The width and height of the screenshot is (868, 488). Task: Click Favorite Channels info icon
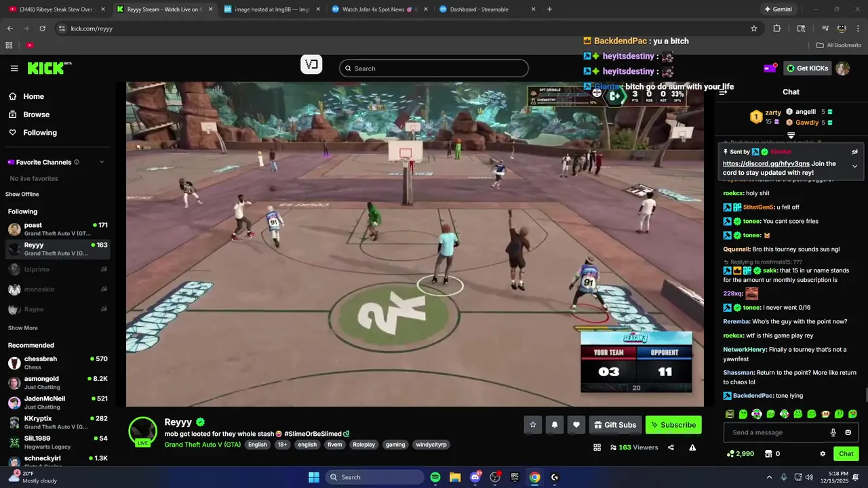click(x=77, y=162)
